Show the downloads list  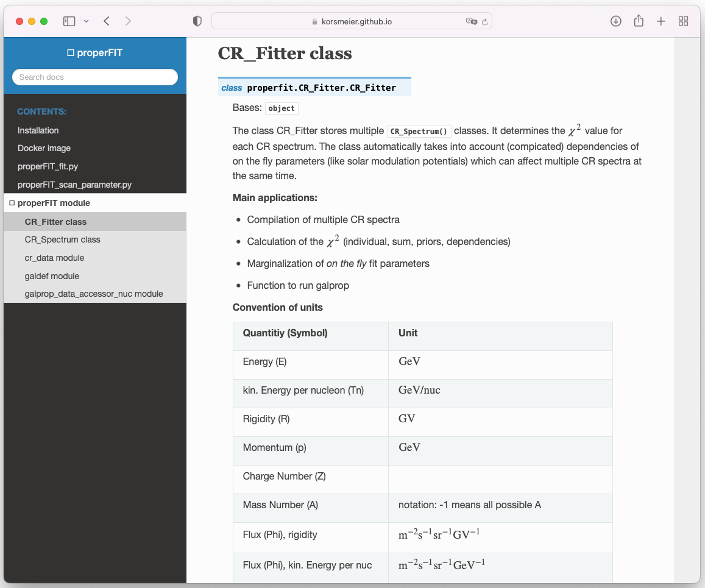pyautogui.click(x=616, y=21)
